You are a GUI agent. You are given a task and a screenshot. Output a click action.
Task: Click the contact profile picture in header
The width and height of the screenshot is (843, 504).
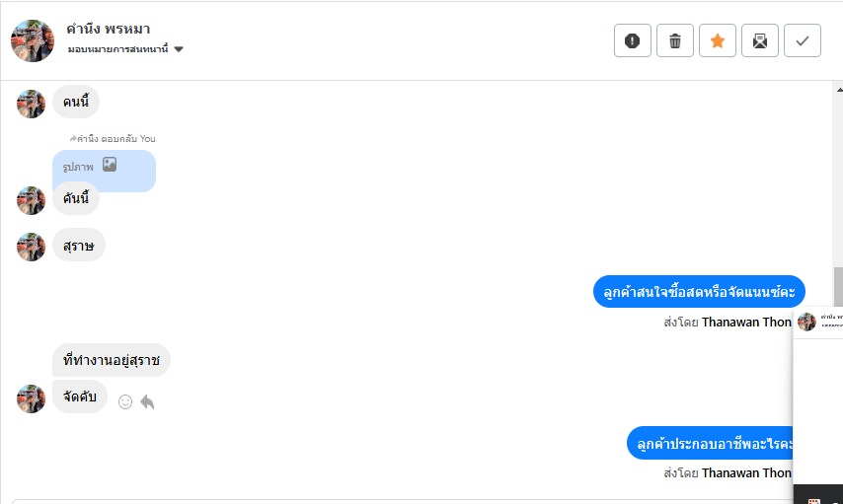pos(33,40)
